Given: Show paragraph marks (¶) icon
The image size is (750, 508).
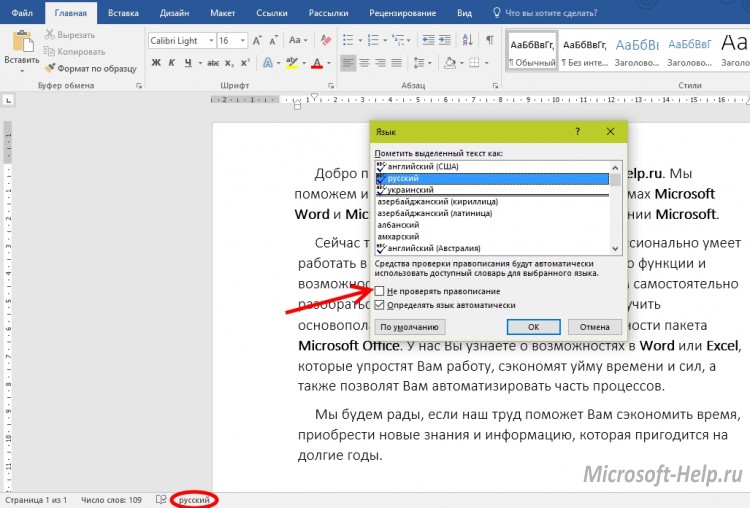Looking at the screenshot, I should pos(490,40).
